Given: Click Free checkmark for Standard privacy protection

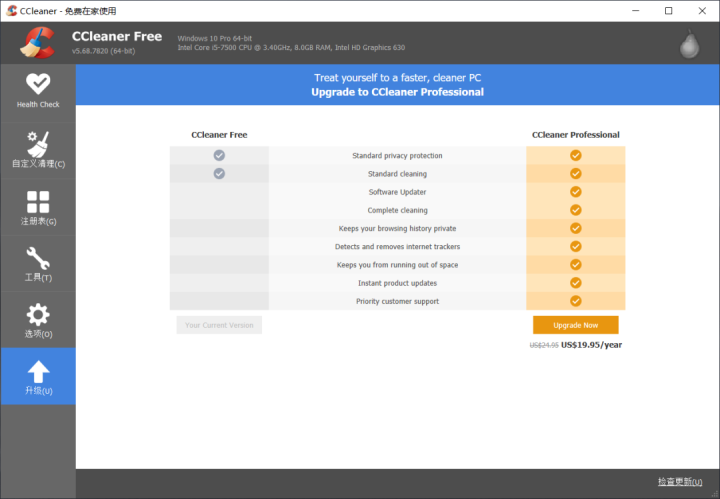Looking at the screenshot, I should 219,155.
